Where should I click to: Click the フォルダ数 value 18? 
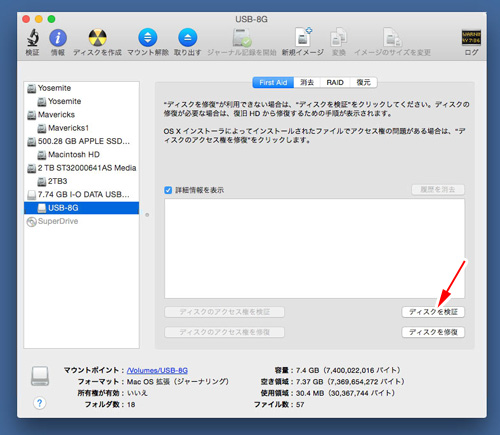pyautogui.click(x=131, y=405)
